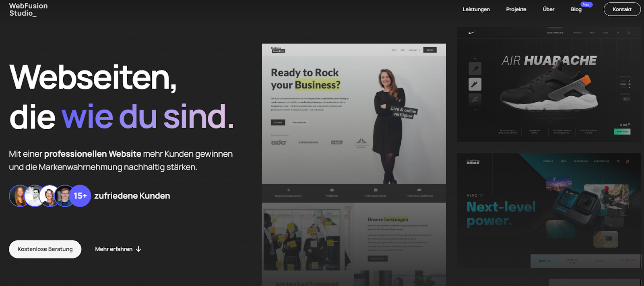
Task: Click the first customer avatar photo
Action: (19, 196)
